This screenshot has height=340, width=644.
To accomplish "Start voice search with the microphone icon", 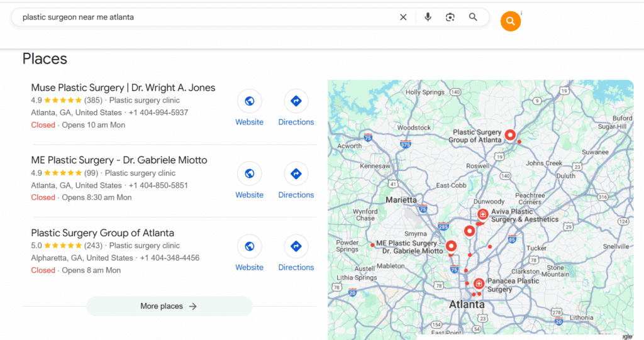I will [428, 17].
